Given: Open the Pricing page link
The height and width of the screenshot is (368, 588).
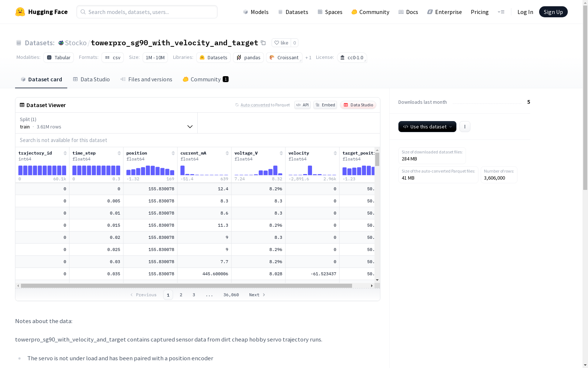Looking at the screenshot, I should tap(480, 12).
